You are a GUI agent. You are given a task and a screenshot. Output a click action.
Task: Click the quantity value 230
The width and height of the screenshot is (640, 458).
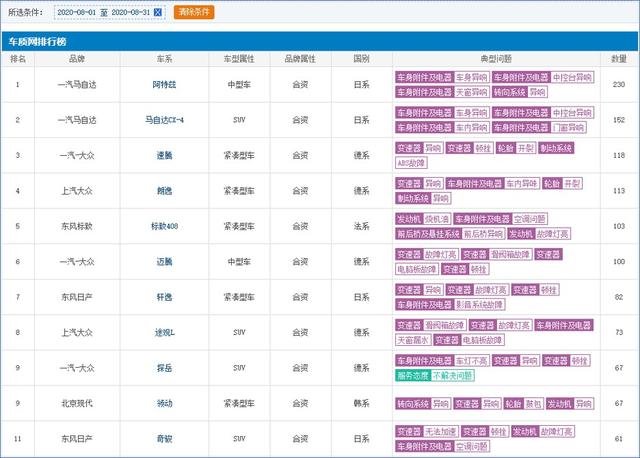(619, 84)
